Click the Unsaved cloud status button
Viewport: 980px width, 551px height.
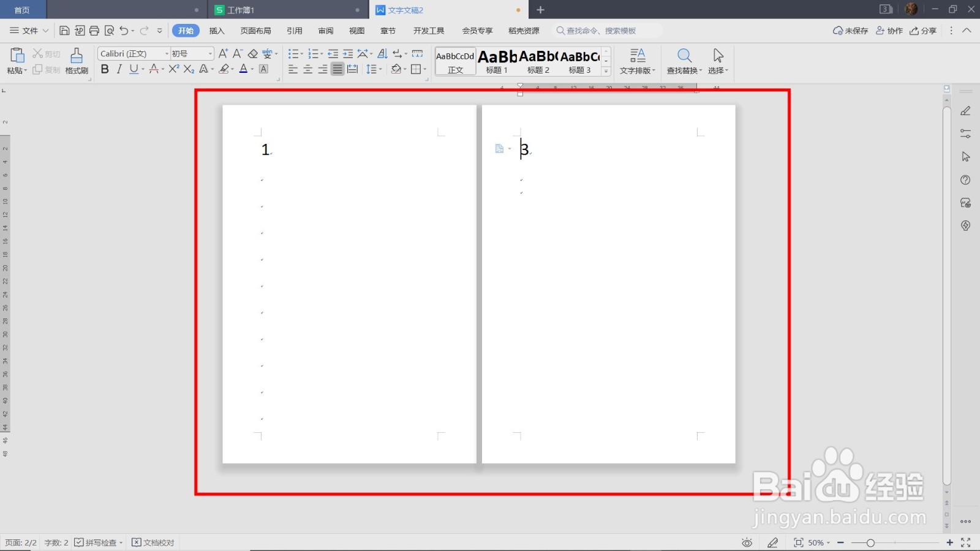850,31
